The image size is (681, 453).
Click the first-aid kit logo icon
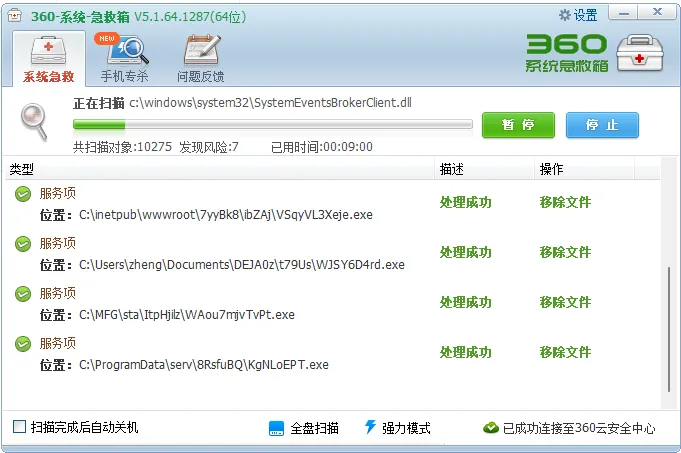tap(640, 53)
